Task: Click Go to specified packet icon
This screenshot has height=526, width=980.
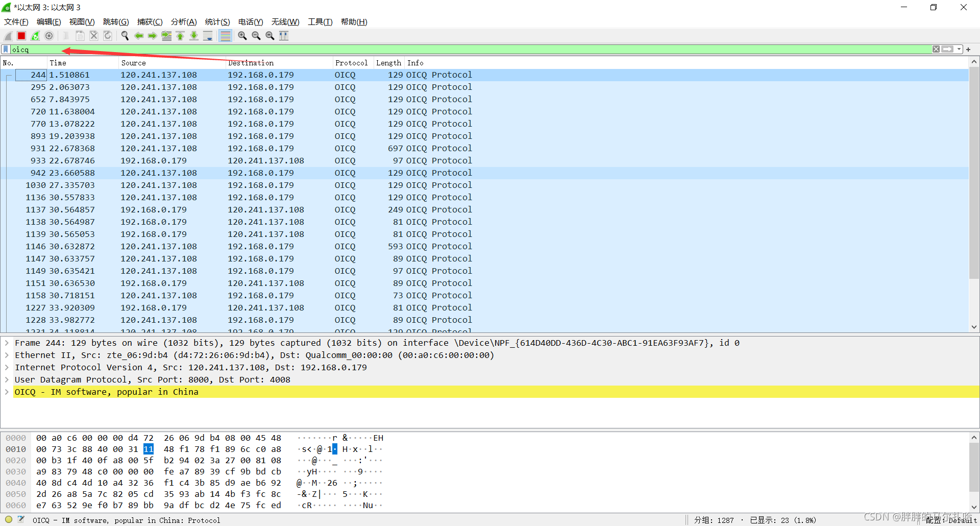Action: (166, 36)
